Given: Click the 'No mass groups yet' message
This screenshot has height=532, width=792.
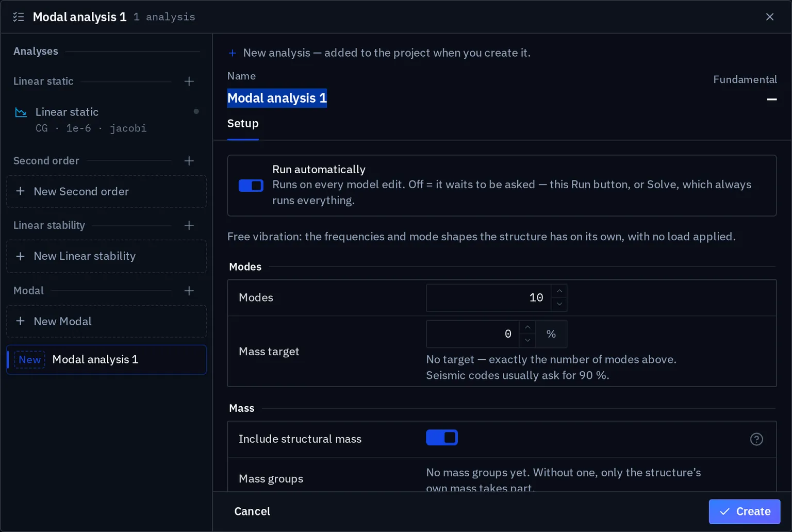Looking at the screenshot, I should click(x=564, y=480).
